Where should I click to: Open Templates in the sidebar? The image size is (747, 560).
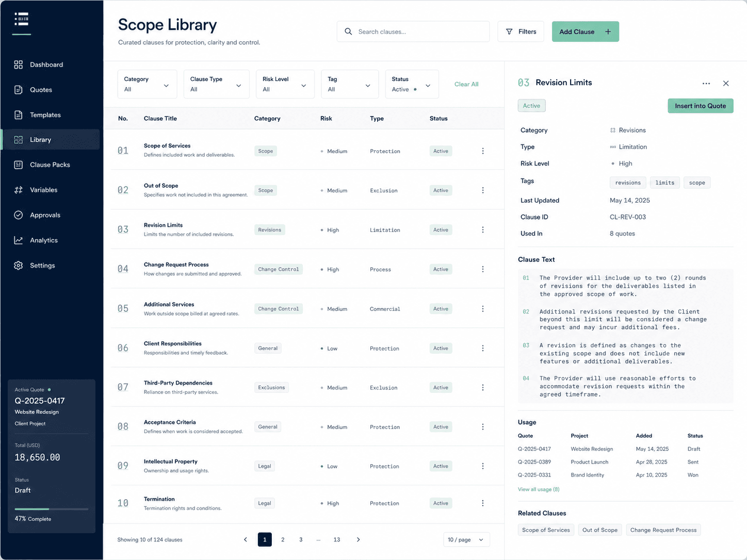click(x=51, y=115)
